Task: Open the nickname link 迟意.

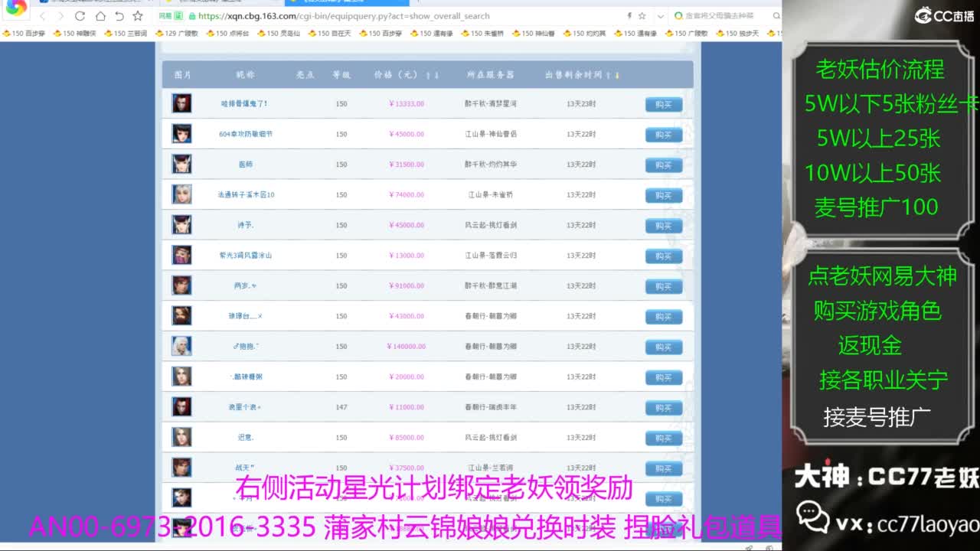Action: 246,438
